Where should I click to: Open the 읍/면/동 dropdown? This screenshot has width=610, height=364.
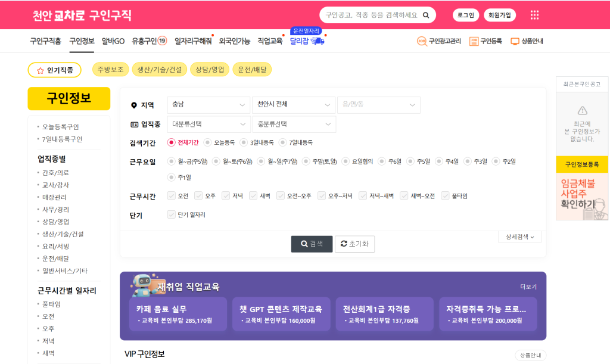click(x=379, y=105)
